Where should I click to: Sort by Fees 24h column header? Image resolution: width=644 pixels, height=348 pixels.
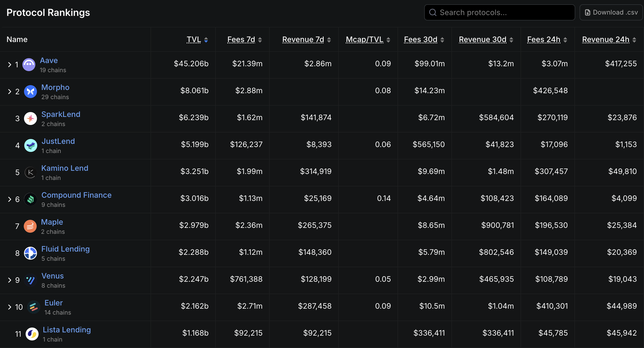[544, 40]
